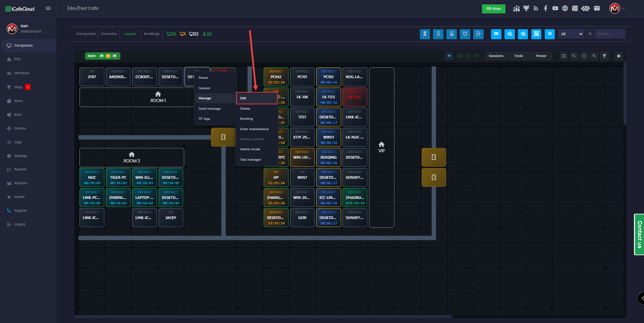Choose Enter maintenance from submenu
Screen dimensions: 644x323
click(x=254, y=129)
